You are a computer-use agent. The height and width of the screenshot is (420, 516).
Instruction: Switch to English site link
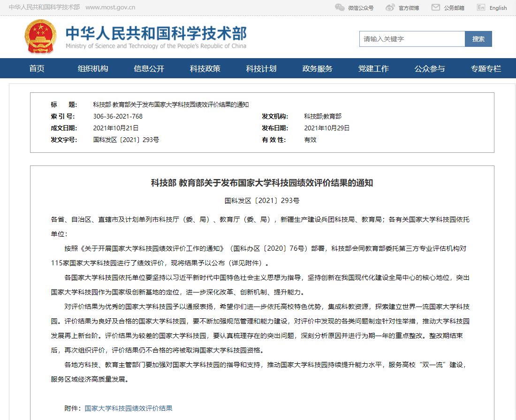498,8
